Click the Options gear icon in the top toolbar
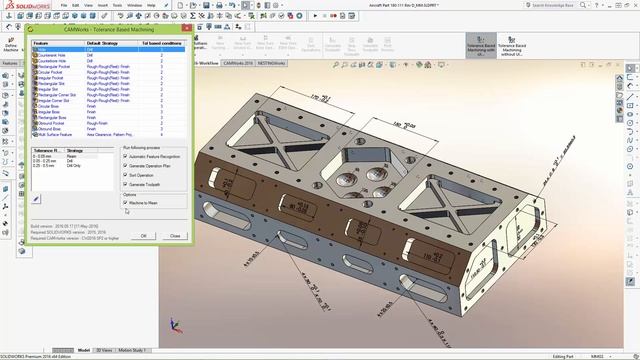The image size is (640, 360). [276, 5]
